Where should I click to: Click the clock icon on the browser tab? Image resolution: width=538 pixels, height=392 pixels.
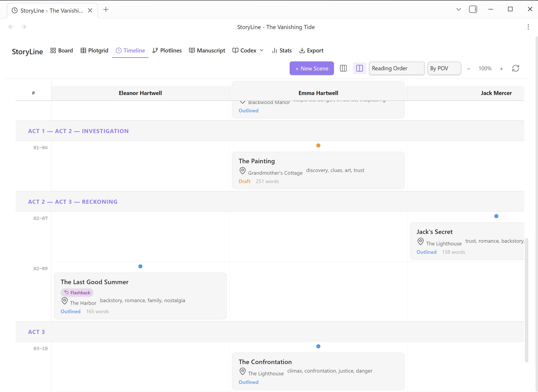15,10
